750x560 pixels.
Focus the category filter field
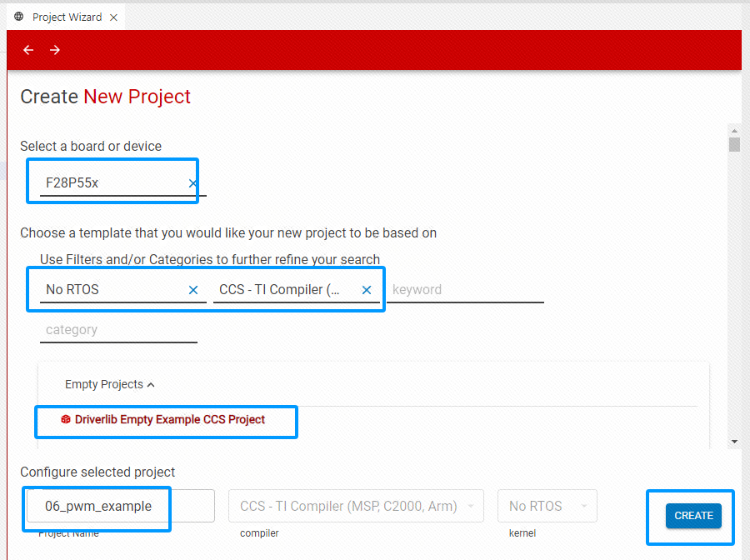point(118,330)
